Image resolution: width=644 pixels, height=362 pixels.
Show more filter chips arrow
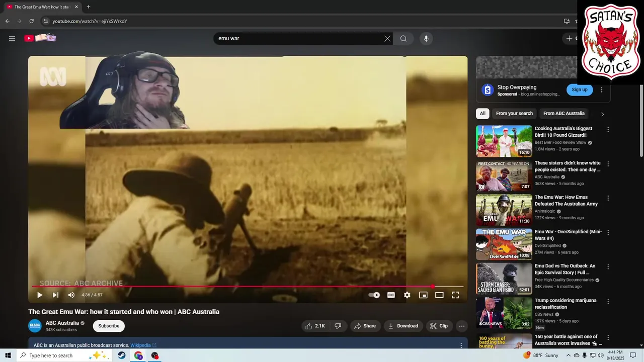[603, 114]
